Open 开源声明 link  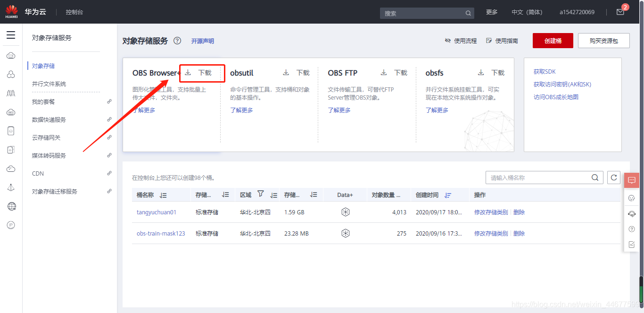(x=203, y=41)
